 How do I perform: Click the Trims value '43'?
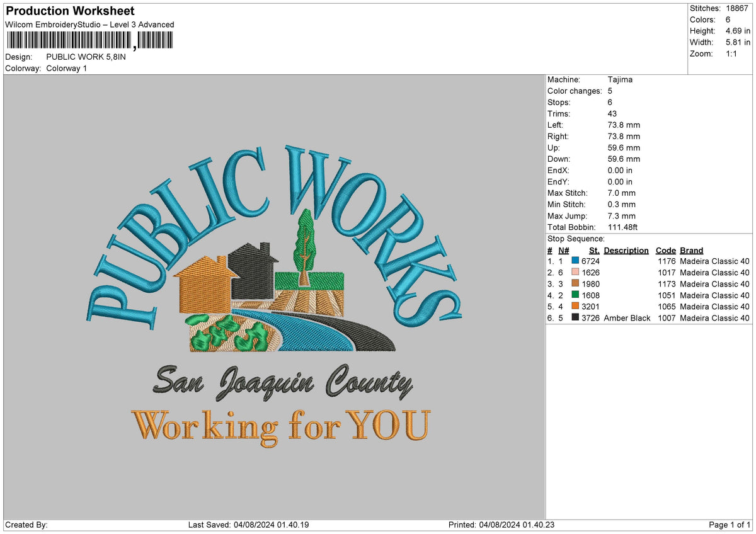(612, 113)
